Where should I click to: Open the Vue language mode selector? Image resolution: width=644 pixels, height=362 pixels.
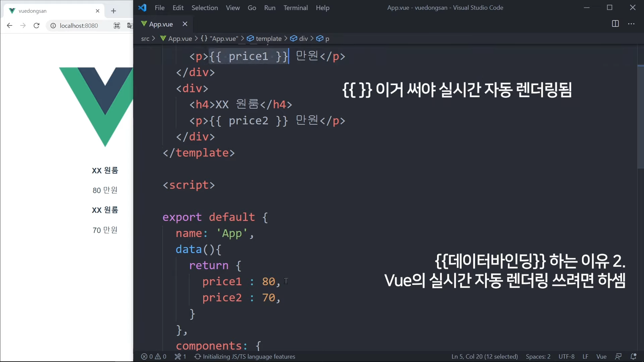601,356
